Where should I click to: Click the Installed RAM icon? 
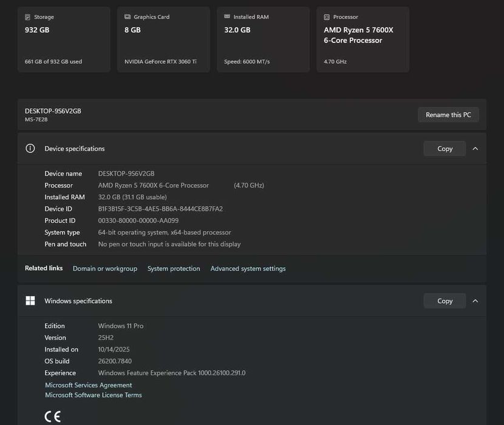(x=227, y=17)
